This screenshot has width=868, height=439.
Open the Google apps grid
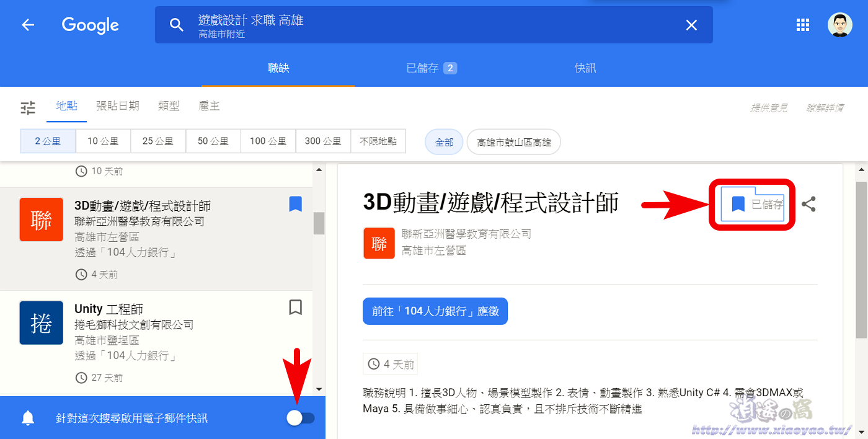[x=803, y=25]
